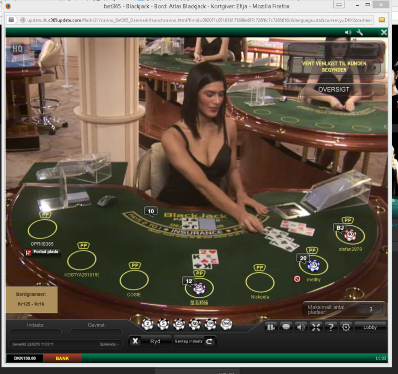Click PP side bet above the 12-hand seat
This screenshot has height=374, width=398.
coord(199,273)
